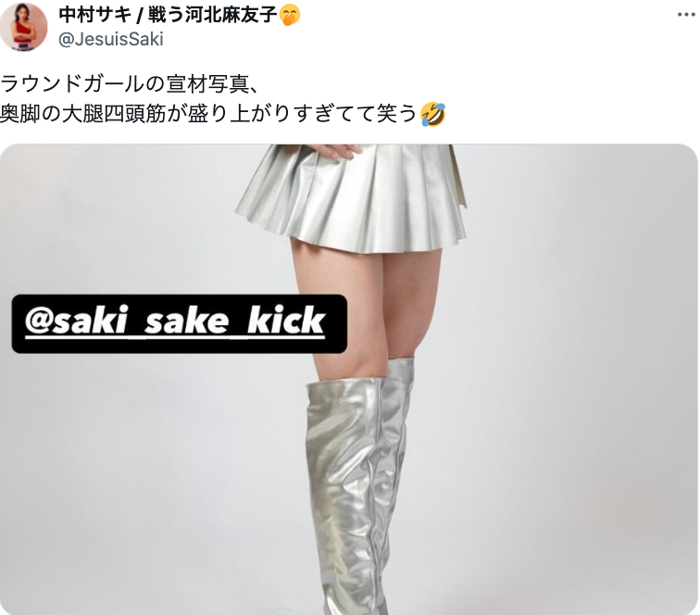700x615 pixels.
Task: Click the laughing emoji ending the tweet
Action: tap(433, 114)
